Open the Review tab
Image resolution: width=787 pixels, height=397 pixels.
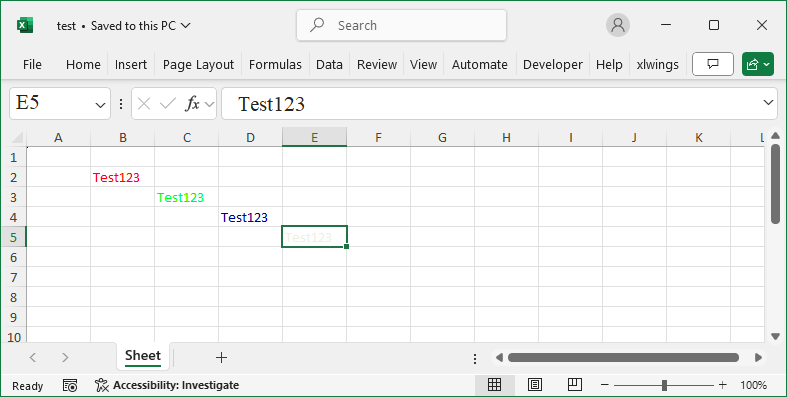pyautogui.click(x=377, y=64)
